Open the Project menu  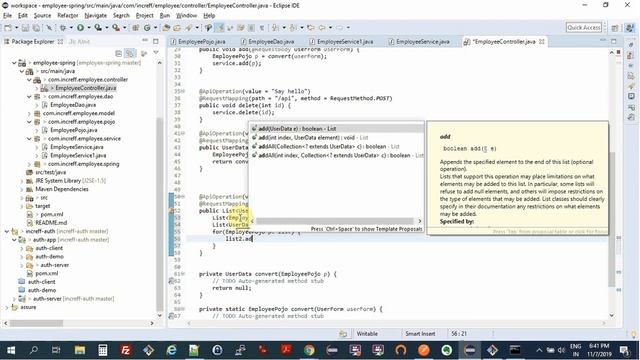[144, 16]
